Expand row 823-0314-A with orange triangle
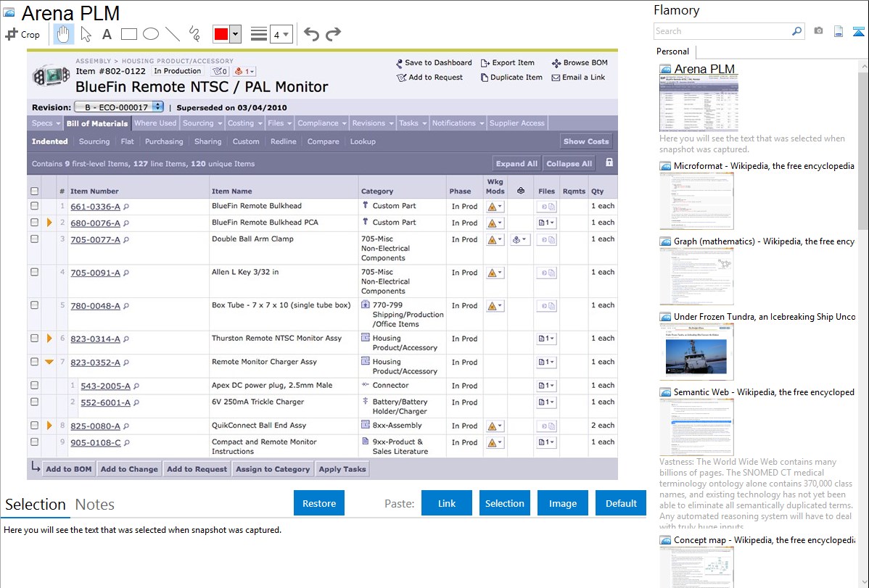The width and height of the screenshot is (869, 588). (x=49, y=338)
